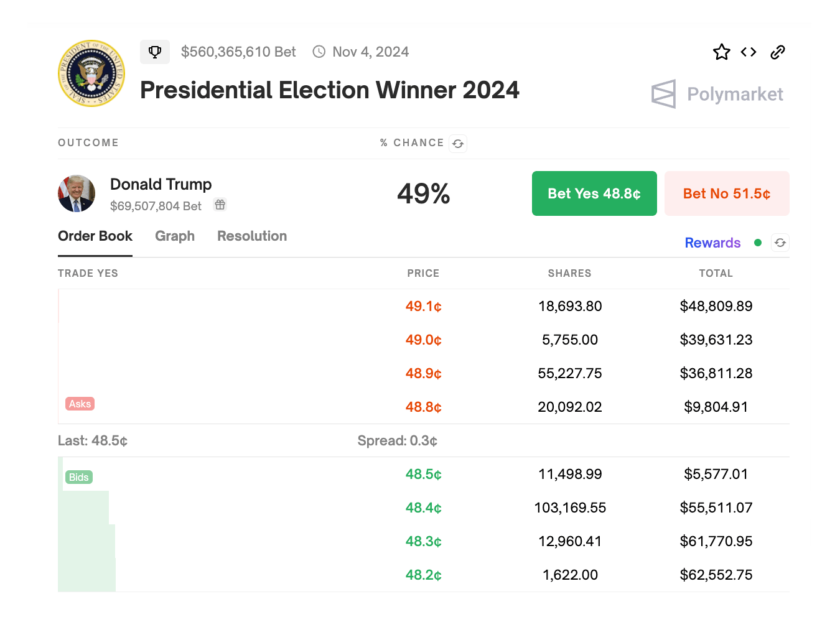Click the clock icon beside Nov 4, 2024
The width and height of the screenshot is (840, 622).
coord(319,52)
